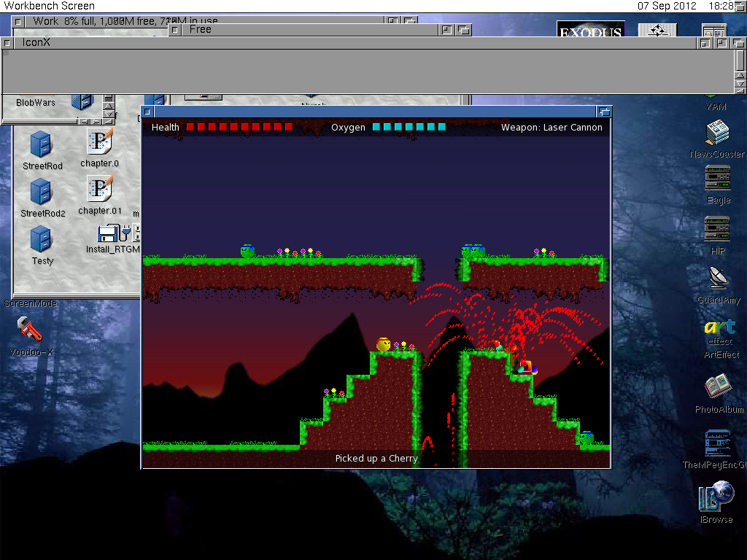Click the ScreenMode icon label

click(31, 303)
